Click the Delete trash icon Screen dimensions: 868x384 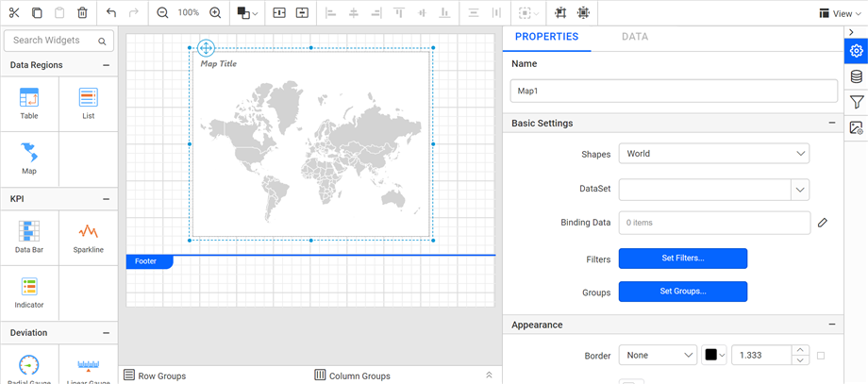tap(82, 13)
